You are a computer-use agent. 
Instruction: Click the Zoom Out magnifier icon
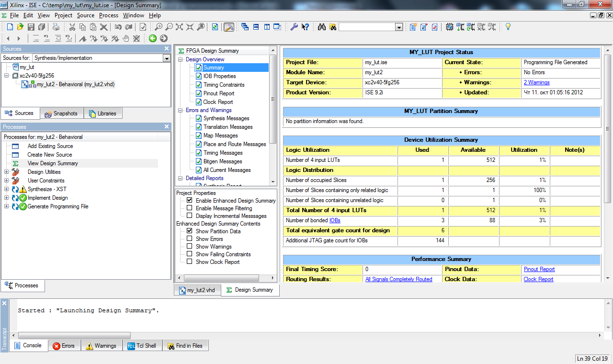click(x=169, y=27)
